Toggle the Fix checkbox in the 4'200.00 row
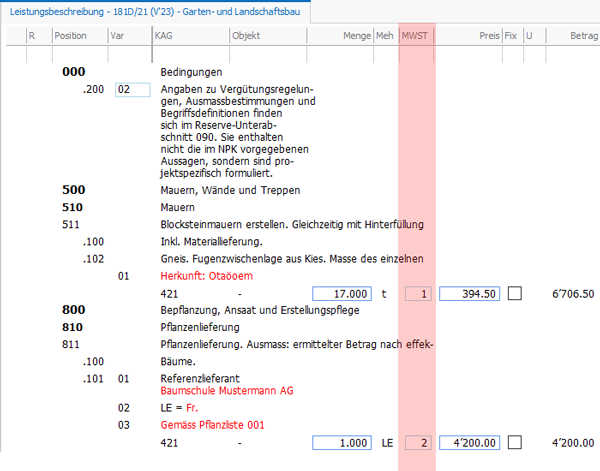 click(x=515, y=443)
